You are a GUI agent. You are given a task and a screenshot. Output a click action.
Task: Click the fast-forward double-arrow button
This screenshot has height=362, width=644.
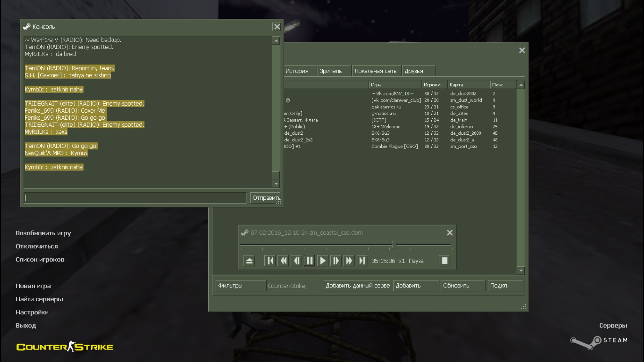click(x=349, y=261)
